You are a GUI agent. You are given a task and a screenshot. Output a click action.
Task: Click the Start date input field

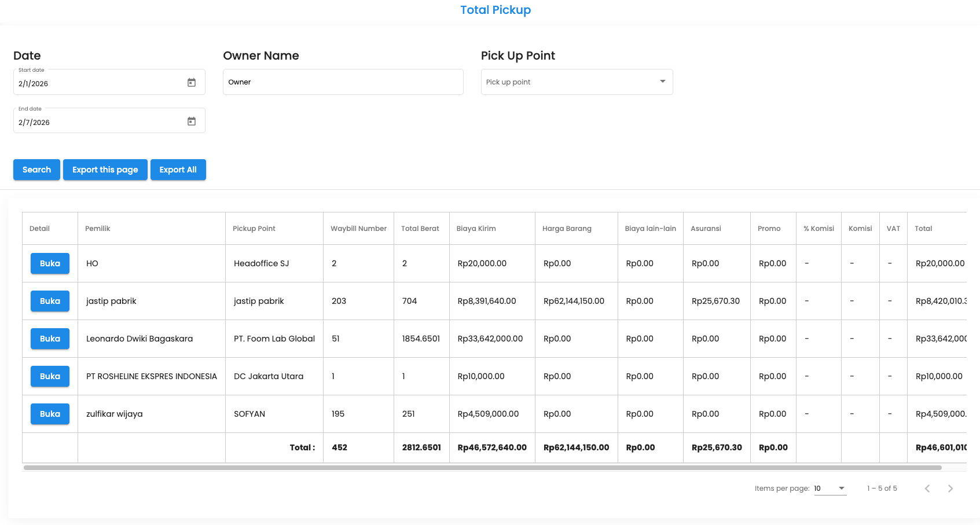click(x=98, y=83)
